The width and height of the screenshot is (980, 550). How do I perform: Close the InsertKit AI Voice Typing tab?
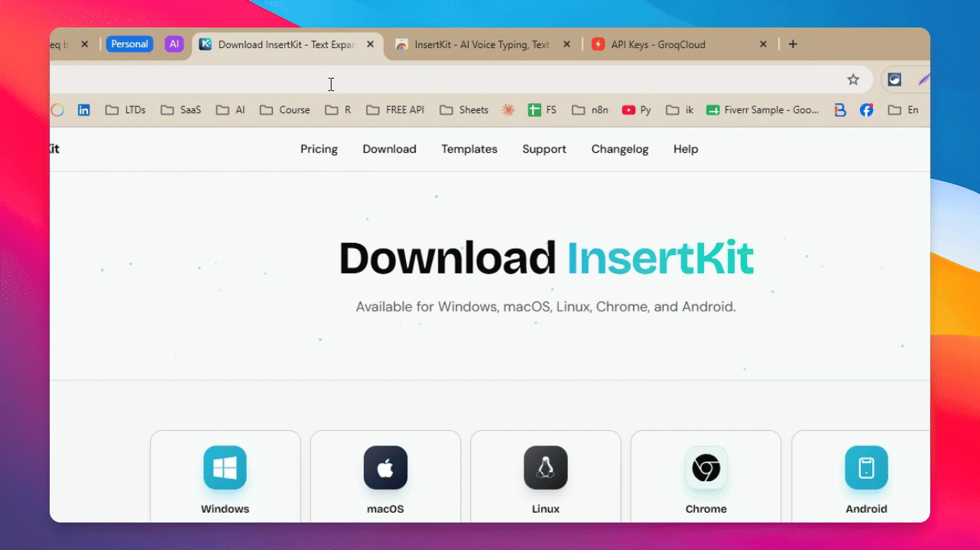pyautogui.click(x=566, y=44)
